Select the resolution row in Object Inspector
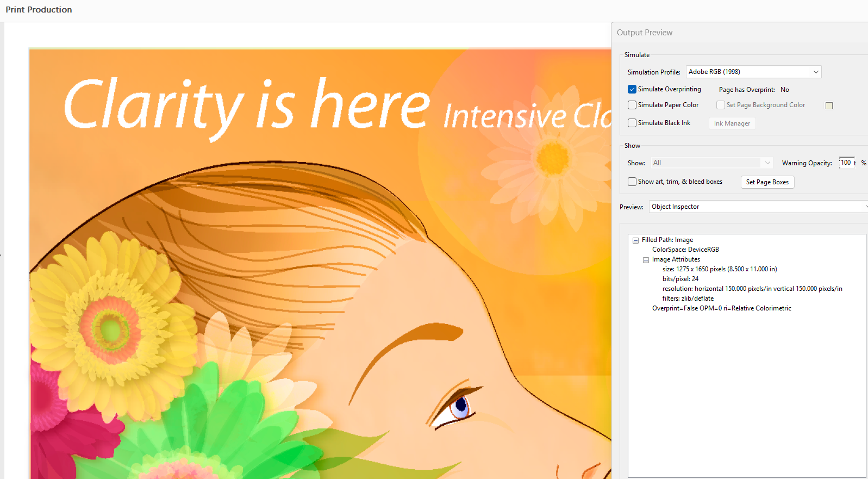 [x=752, y=289]
